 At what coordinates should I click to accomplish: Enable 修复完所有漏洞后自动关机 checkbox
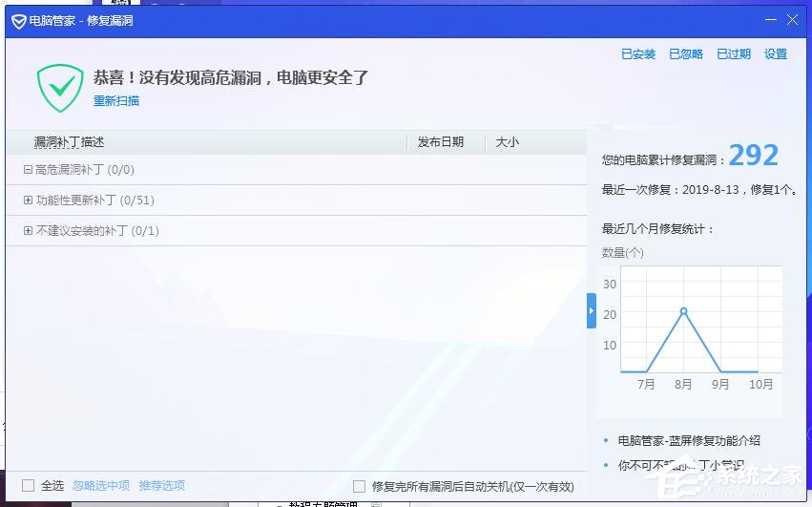point(359,486)
